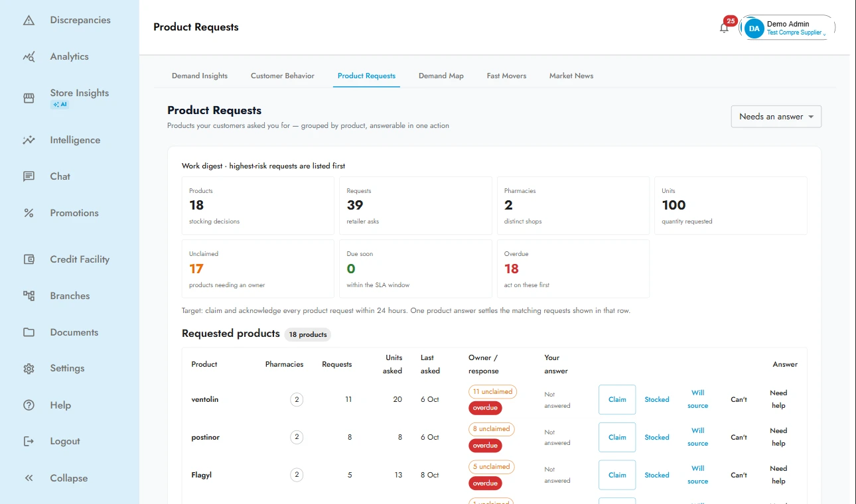856x504 pixels.
Task: Answer Will source for postinor
Action: [x=698, y=437]
